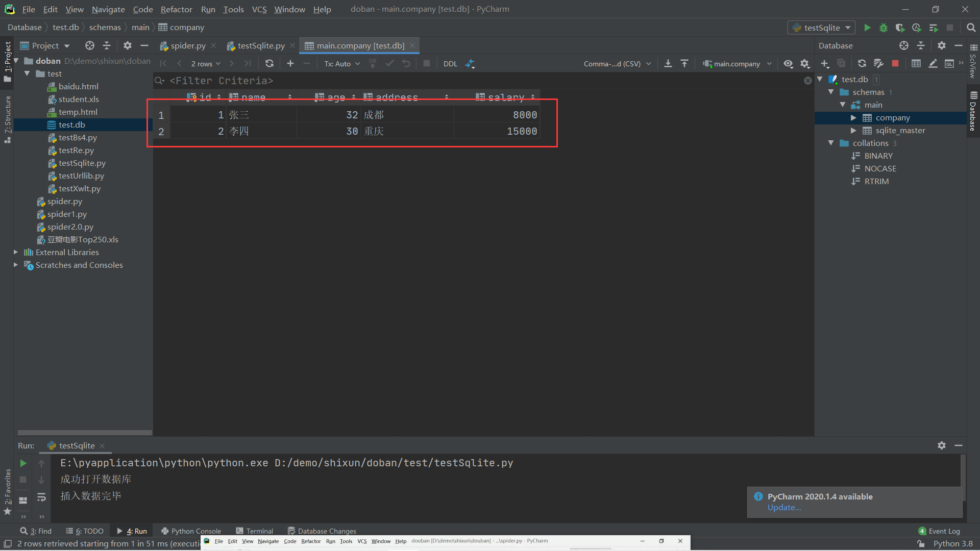This screenshot has width=980, height=551.
Task: Click the Debug bug icon
Action: 884,28
